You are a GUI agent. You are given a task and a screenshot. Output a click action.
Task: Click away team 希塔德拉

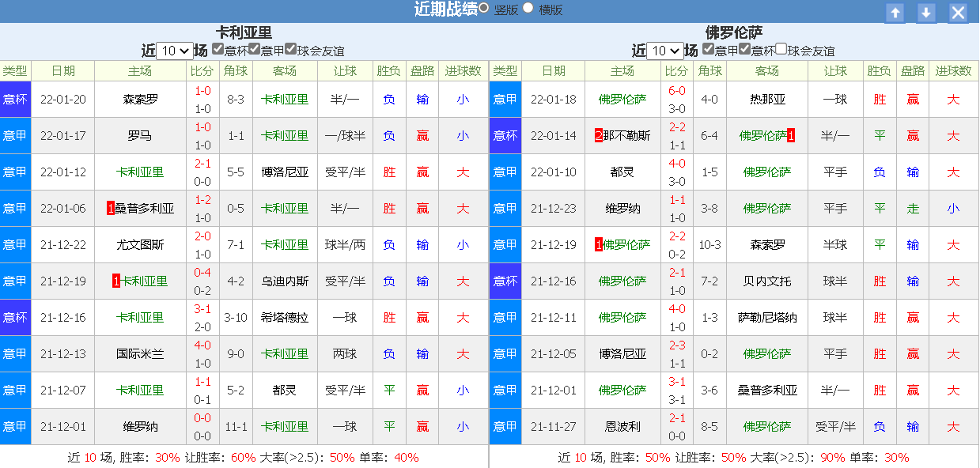pyautogui.click(x=286, y=318)
